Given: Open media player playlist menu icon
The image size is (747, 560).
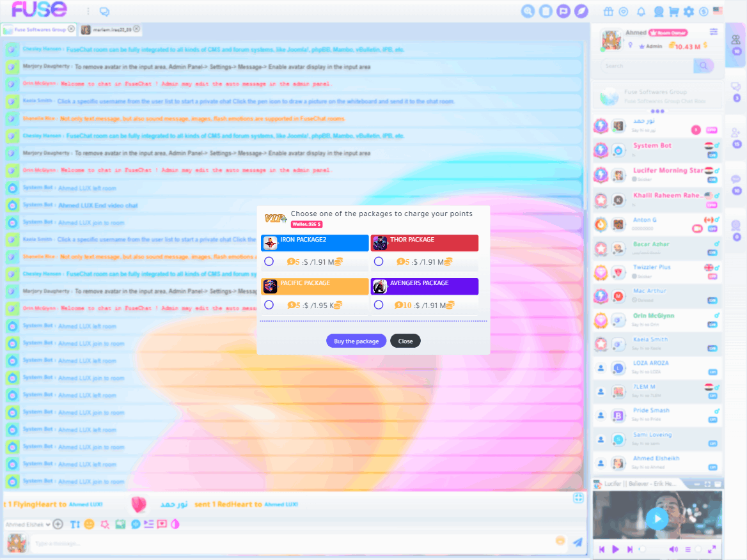Looking at the screenshot, I should (x=688, y=549).
